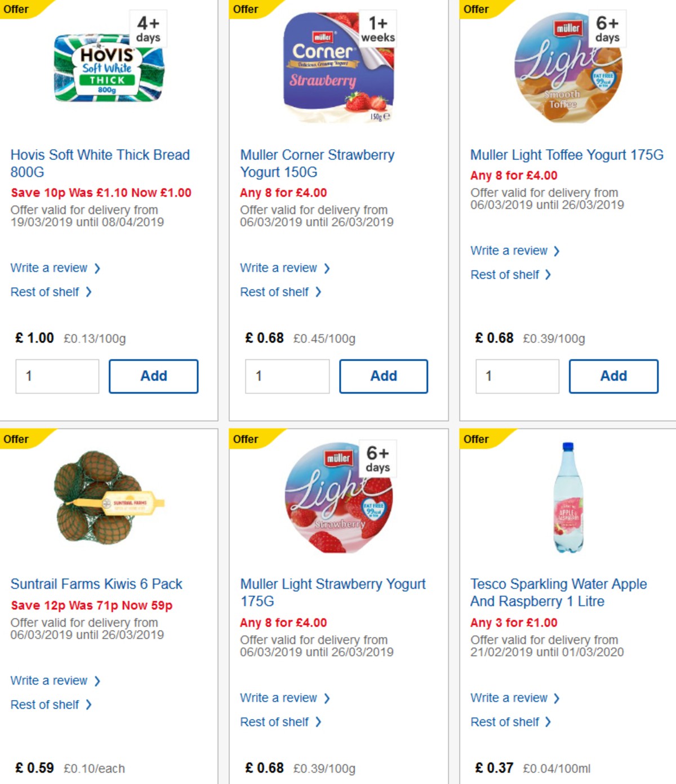This screenshot has height=784, width=676.
Task: Click the quantity field for Hovis bread
Action: pos(56,376)
